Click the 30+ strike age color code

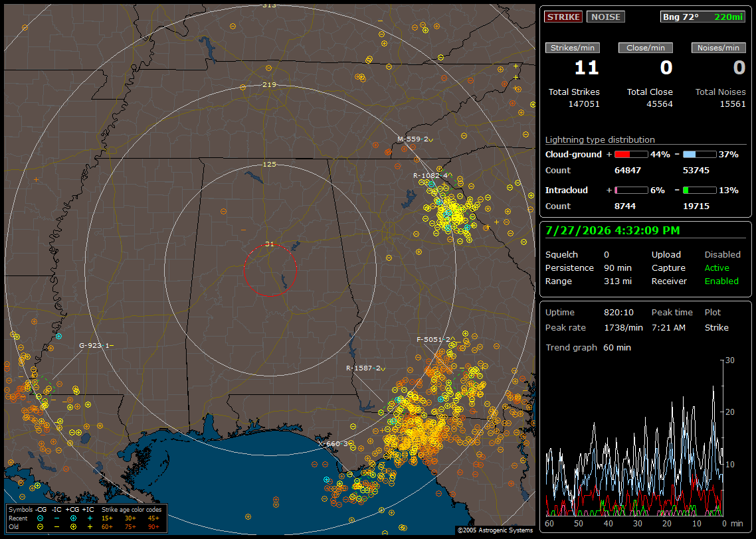point(130,518)
